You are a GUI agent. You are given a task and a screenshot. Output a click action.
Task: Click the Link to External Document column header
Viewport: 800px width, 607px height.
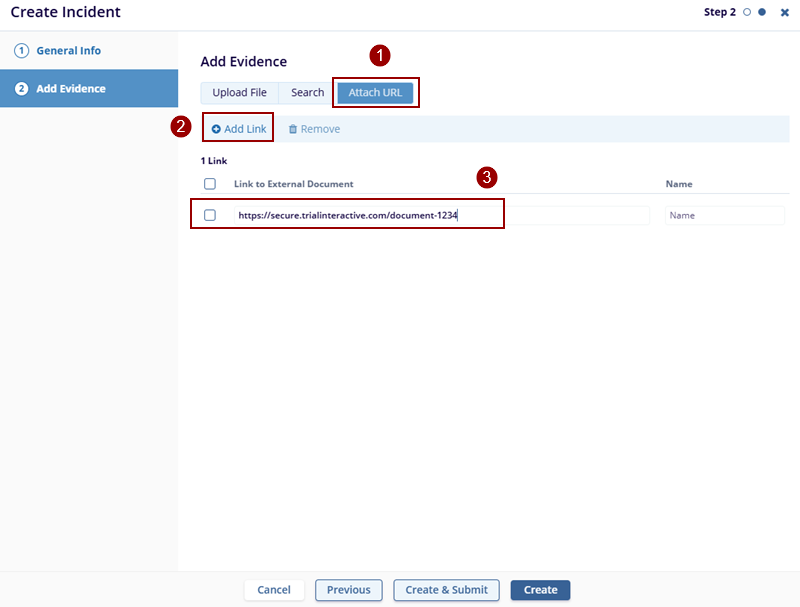point(293,184)
